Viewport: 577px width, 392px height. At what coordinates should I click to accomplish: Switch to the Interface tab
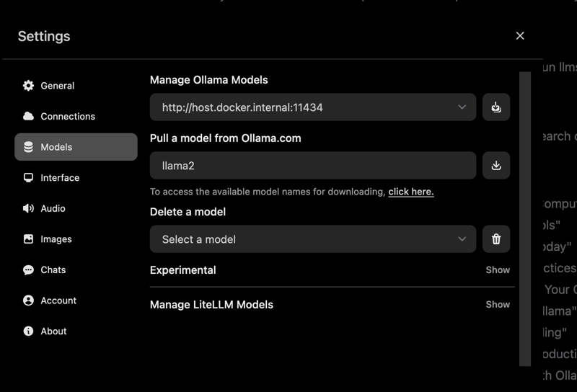pyautogui.click(x=60, y=177)
